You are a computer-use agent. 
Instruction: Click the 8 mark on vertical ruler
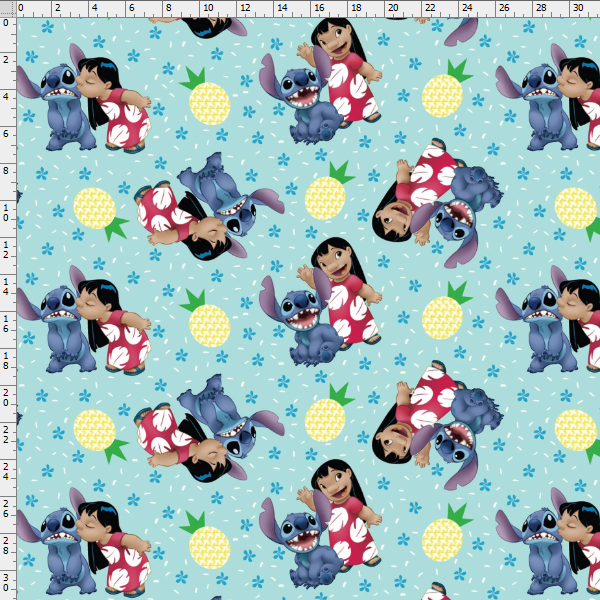click(8, 170)
